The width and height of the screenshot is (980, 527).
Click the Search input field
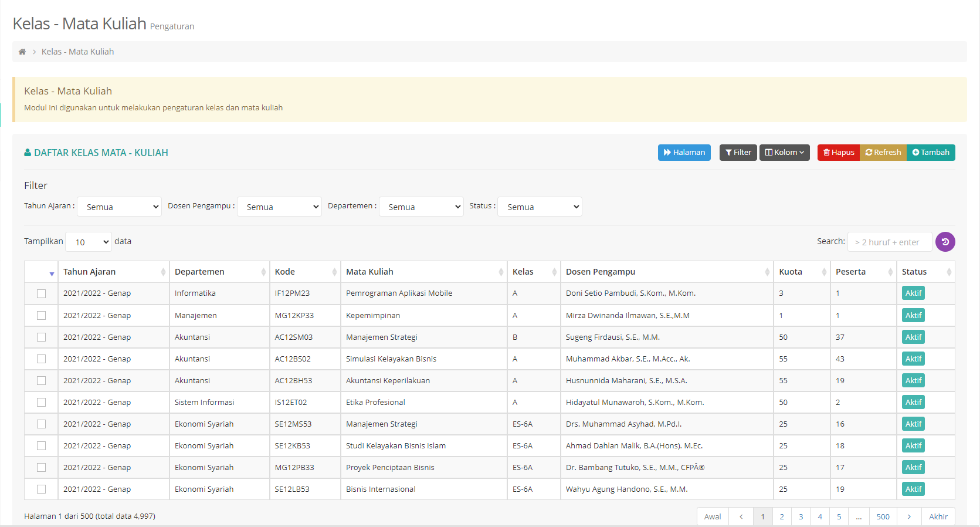coord(890,242)
